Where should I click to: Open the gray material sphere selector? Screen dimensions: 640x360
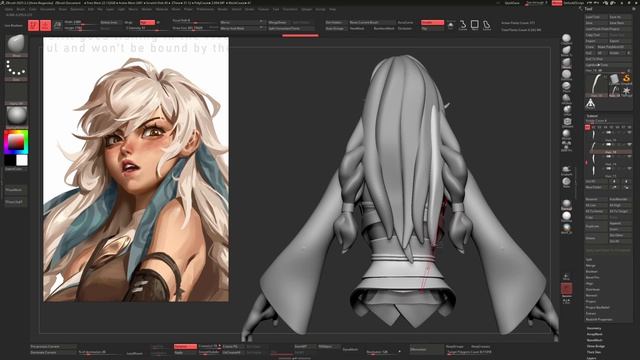click(16, 117)
